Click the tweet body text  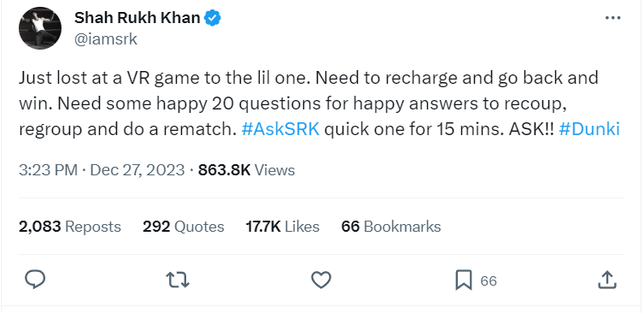click(319, 103)
